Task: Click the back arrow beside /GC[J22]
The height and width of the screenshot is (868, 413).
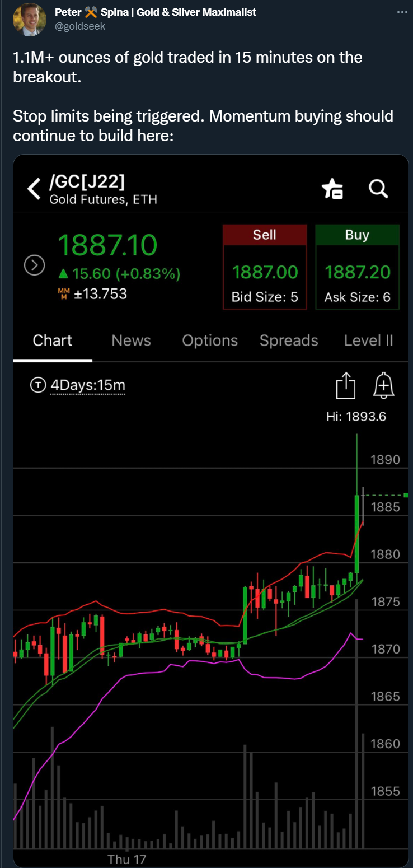Action: point(35,189)
